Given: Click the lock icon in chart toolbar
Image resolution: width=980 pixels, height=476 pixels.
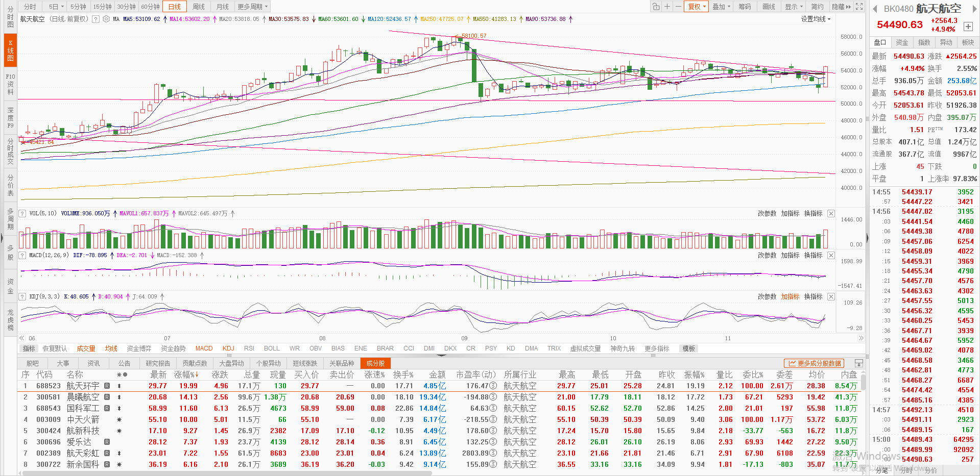Looking at the screenshot, I should (656, 7).
